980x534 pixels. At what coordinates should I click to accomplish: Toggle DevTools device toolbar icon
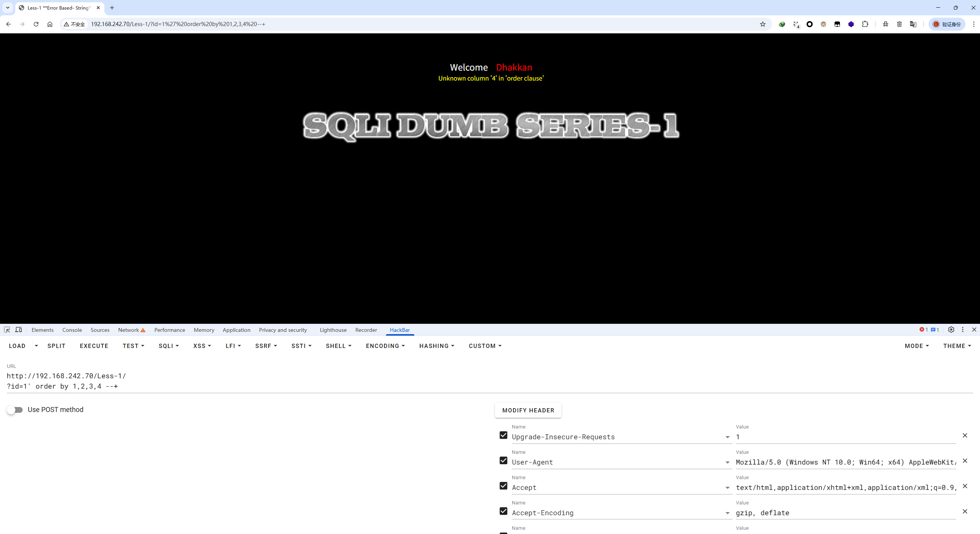[x=18, y=330]
